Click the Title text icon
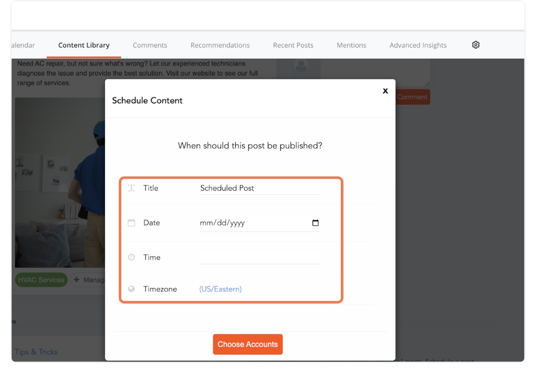Viewport: 538px width, 392px height. point(131,188)
